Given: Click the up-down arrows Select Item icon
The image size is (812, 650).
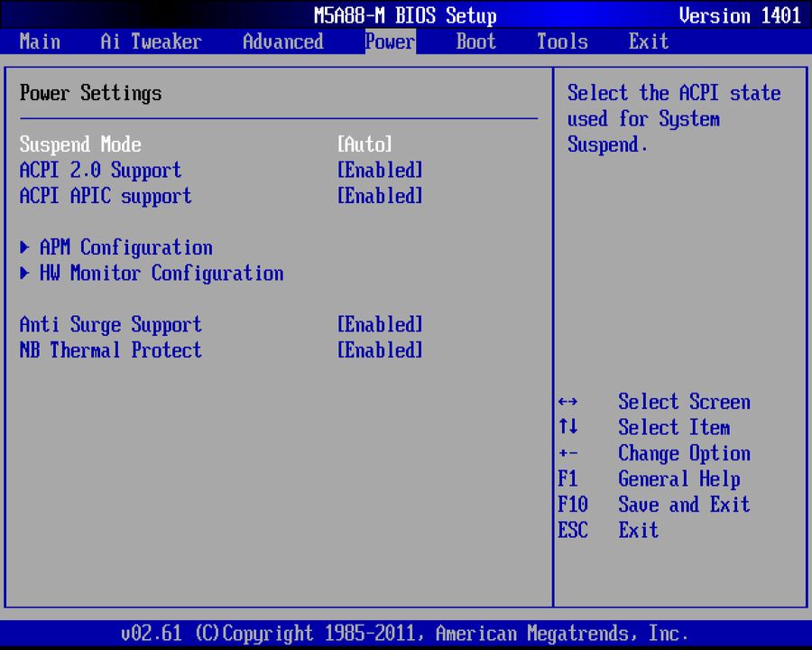Looking at the screenshot, I should click(568, 427).
